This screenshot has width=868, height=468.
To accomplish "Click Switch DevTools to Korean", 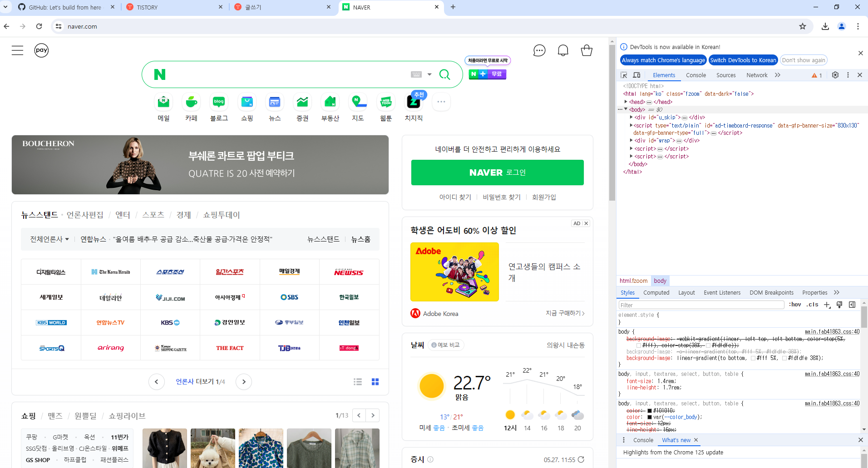I will pos(743,60).
